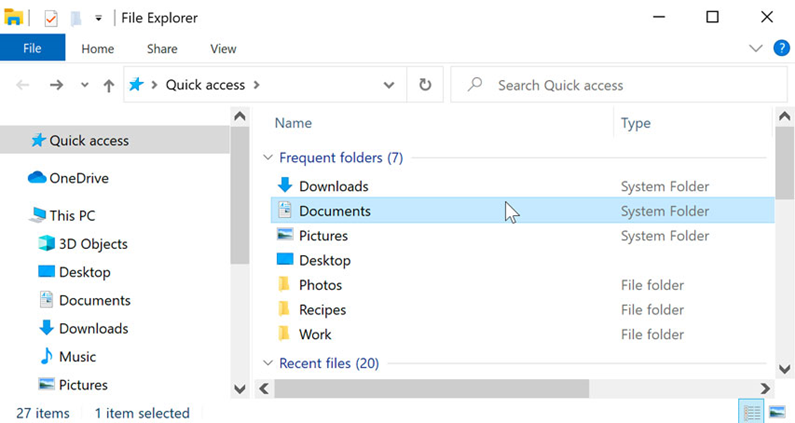Switch to Details view in status bar
The image size is (795, 423).
(x=751, y=412)
